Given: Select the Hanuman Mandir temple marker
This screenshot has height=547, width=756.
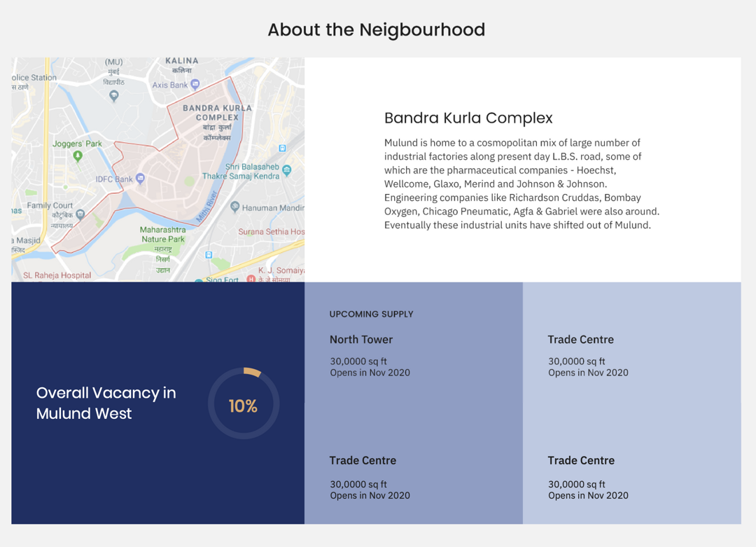Looking at the screenshot, I should [x=235, y=207].
